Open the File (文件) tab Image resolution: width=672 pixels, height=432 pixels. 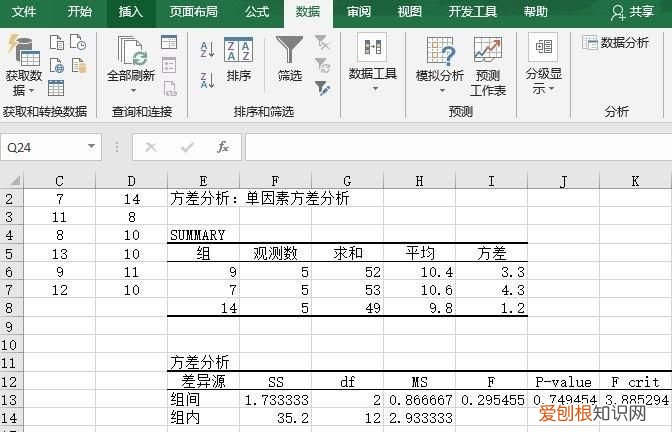(x=24, y=12)
